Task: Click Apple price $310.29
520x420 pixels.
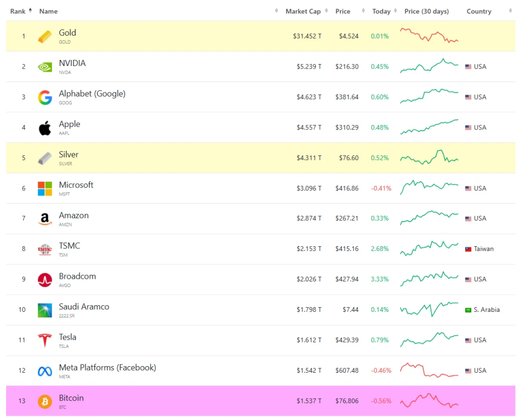Action: click(347, 127)
